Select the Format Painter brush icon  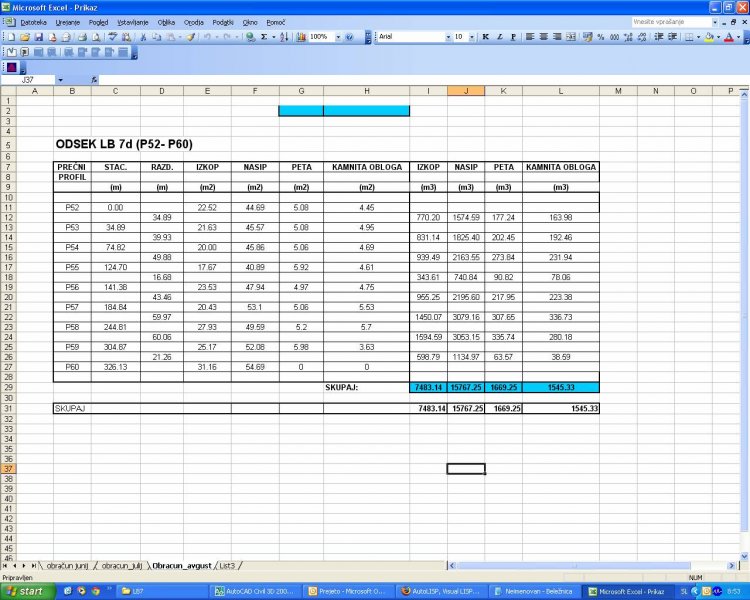[x=190, y=37]
